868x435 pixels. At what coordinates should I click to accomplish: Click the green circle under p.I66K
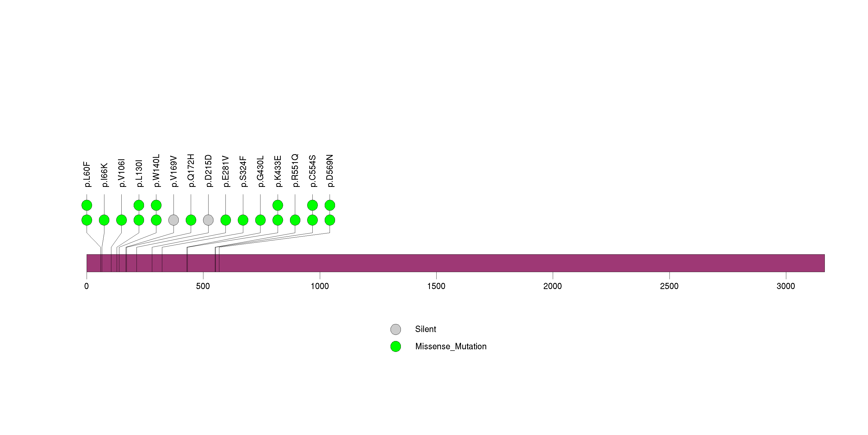click(104, 220)
